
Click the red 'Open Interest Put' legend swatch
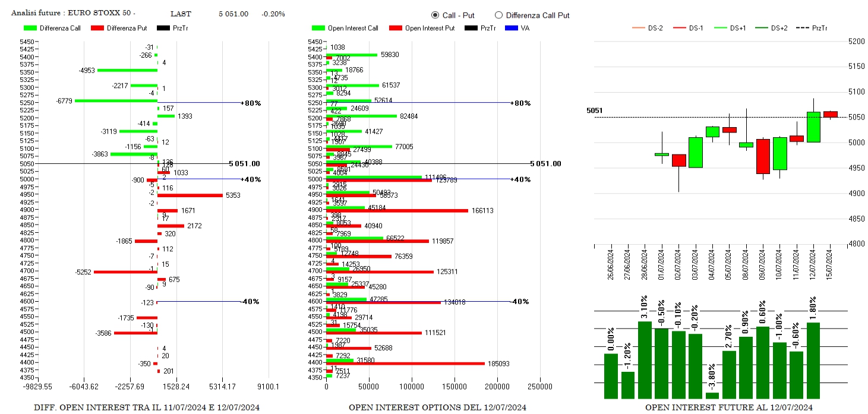[x=396, y=28]
